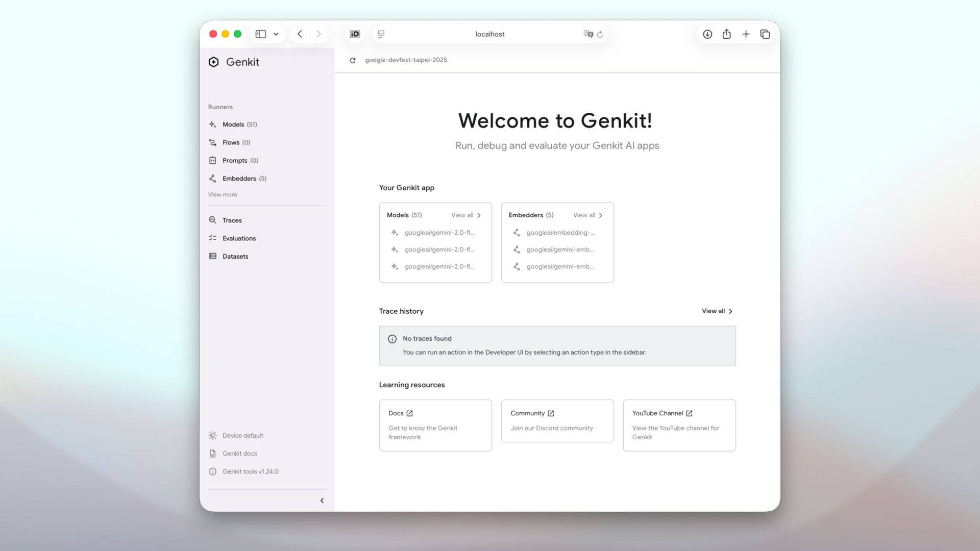Toggle Safari sidebar visibility button

coord(261,34)
